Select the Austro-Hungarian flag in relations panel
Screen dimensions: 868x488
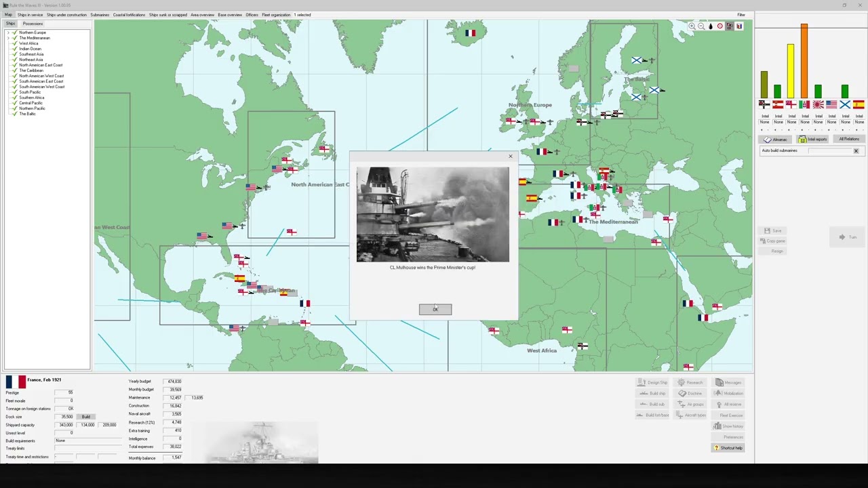[x=778, y=104]
